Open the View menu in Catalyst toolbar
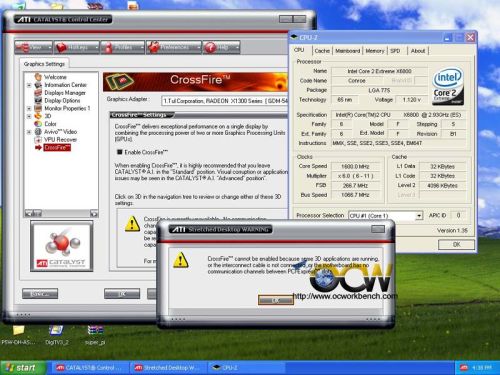This screenshot has height=375, width=500. 33,48
